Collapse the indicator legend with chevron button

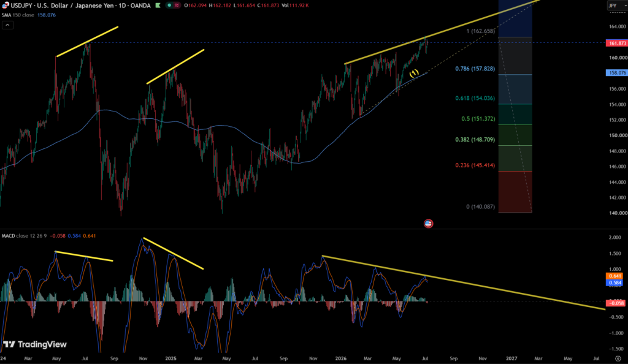click(x=7, y=25)
